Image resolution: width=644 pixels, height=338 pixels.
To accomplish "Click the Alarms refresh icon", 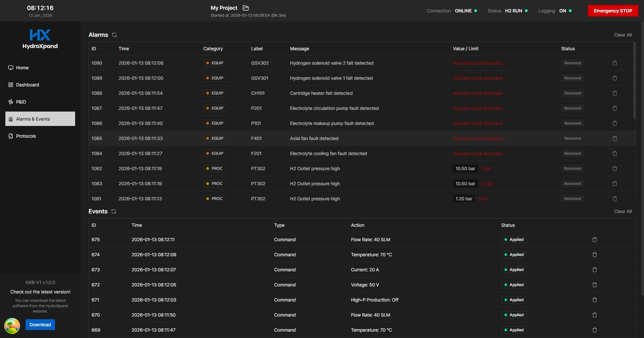I will point(114,35).
